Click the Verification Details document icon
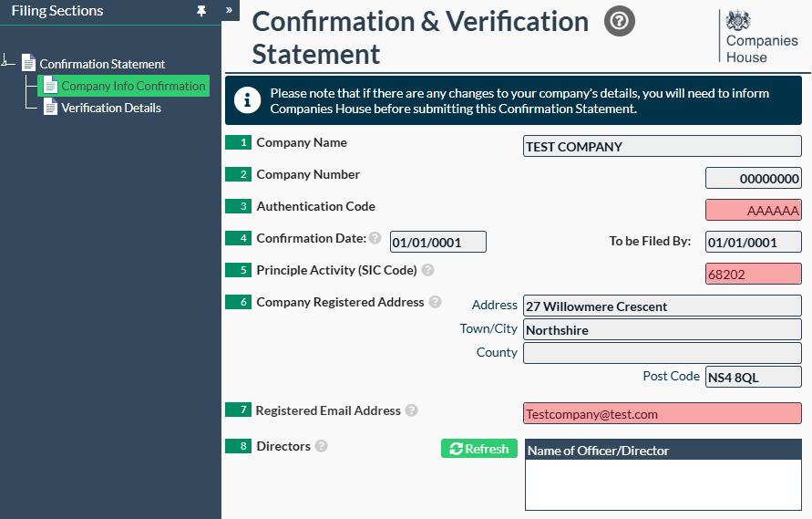The width and height of the screenshot is (812, 519). point(50,108)
